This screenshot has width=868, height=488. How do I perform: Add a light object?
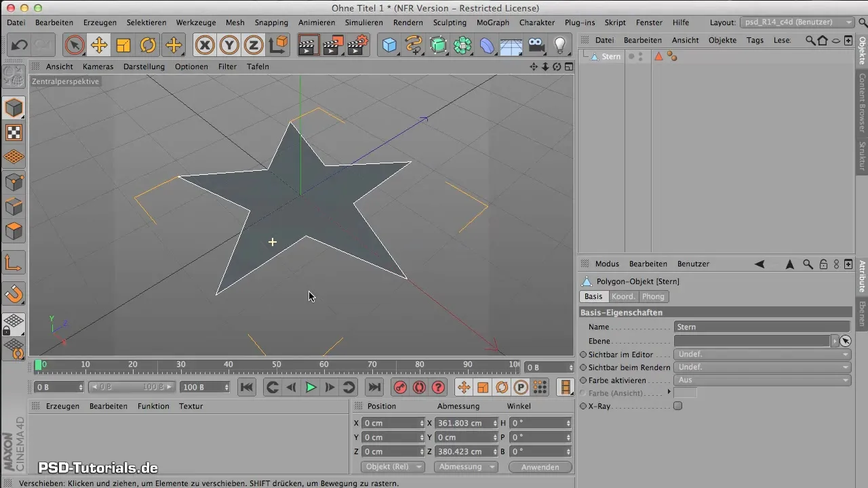[560, 45]
